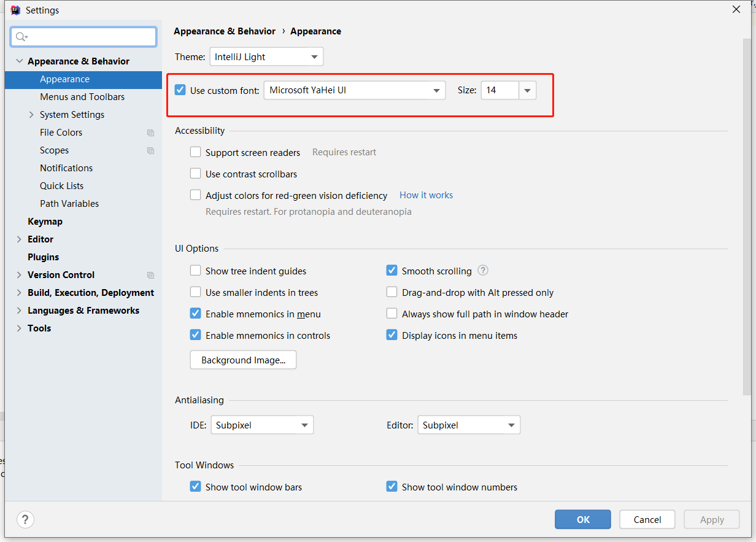Viewport: 756px width, 542px height.
Task: Disable Smooth scrolling
Action: coord(392,271)
